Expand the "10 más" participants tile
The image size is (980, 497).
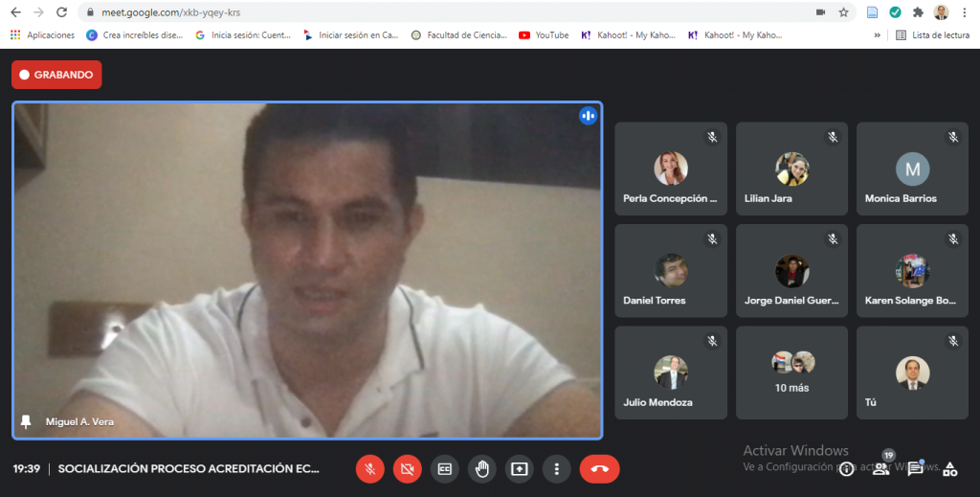coord(792,372)
